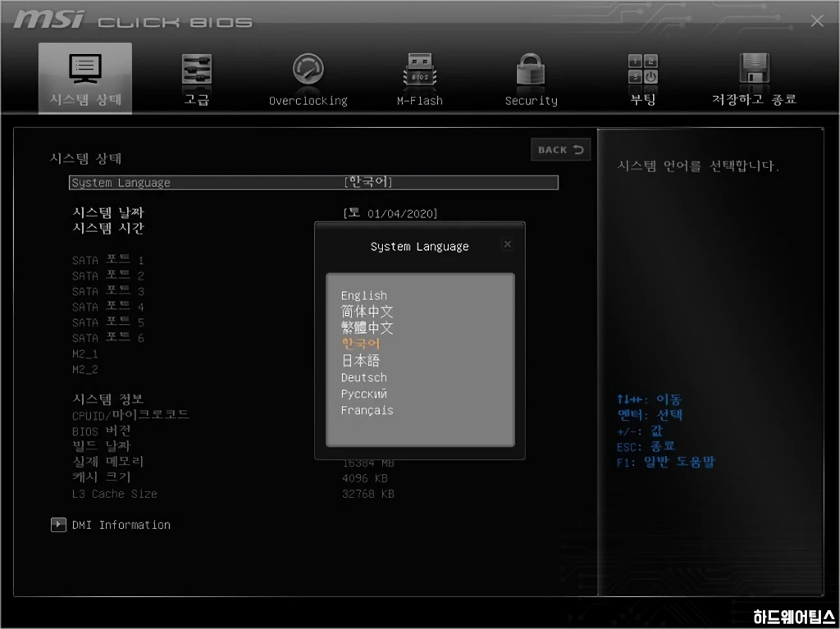
Task: Click the 시스템 정보 heading
Action: (x=108, y=399)
